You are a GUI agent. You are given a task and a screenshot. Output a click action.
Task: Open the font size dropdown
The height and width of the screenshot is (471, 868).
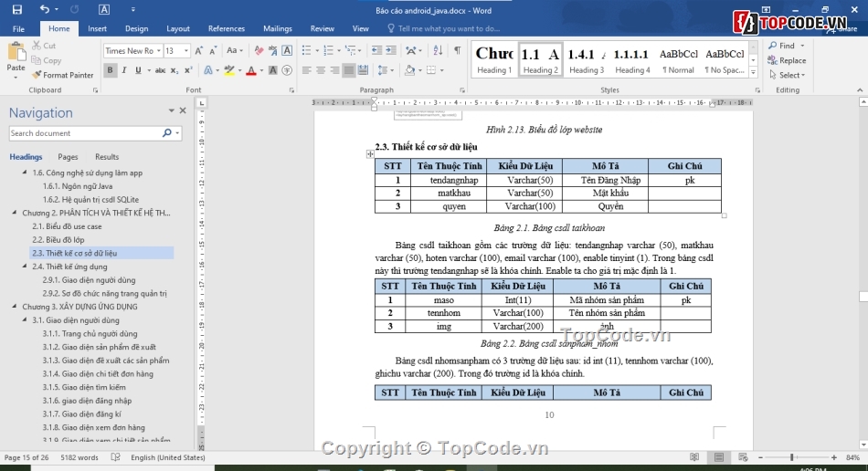[x=185, y=51]
